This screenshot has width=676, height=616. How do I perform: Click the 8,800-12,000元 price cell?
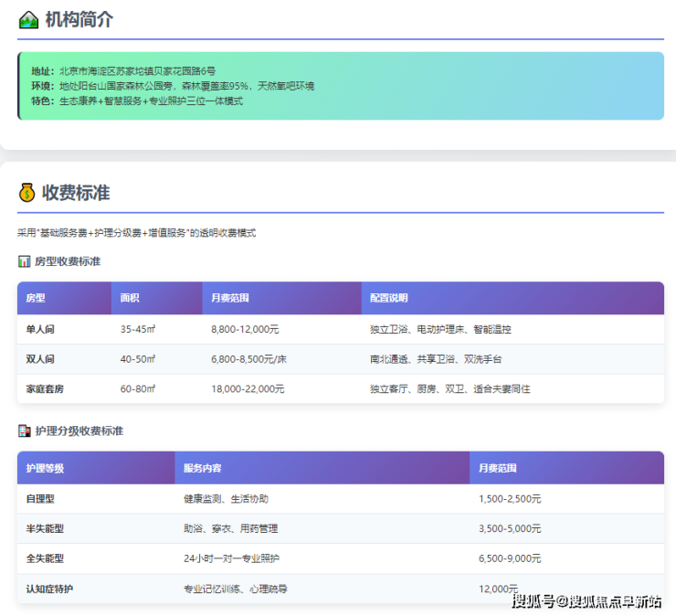[x=245, y=329]
